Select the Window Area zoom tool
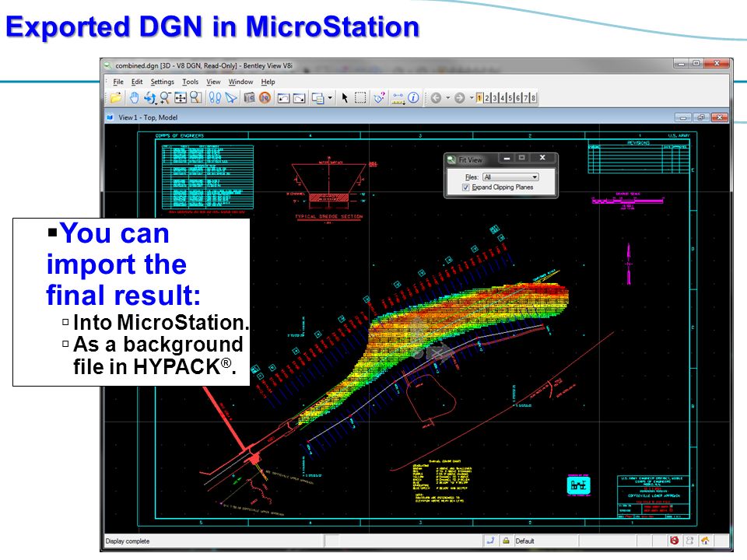 pos(195,98)
